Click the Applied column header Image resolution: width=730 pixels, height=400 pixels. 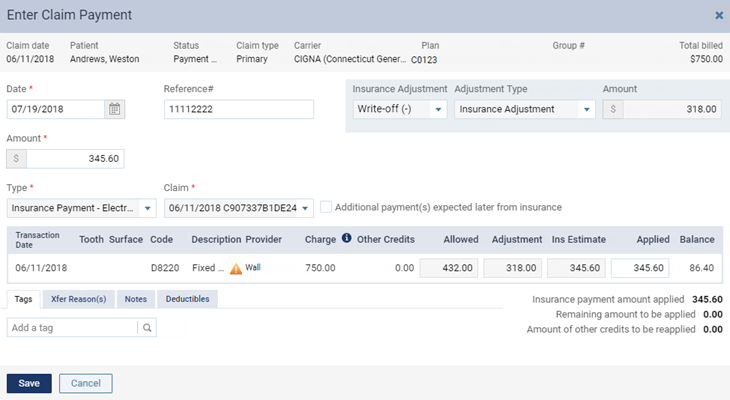(653, 239)
